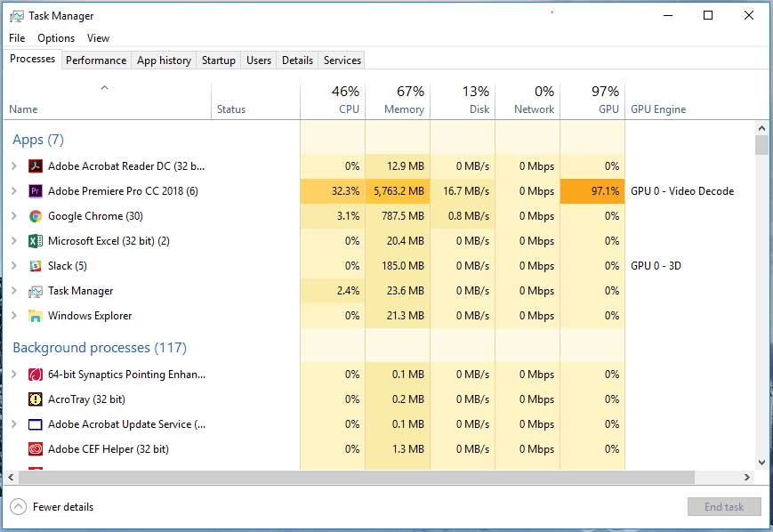This screenshot has height=532, width=773.
Task: Expand Adobe Premiere Pro CC 2018 group
Action: [14, 190]
